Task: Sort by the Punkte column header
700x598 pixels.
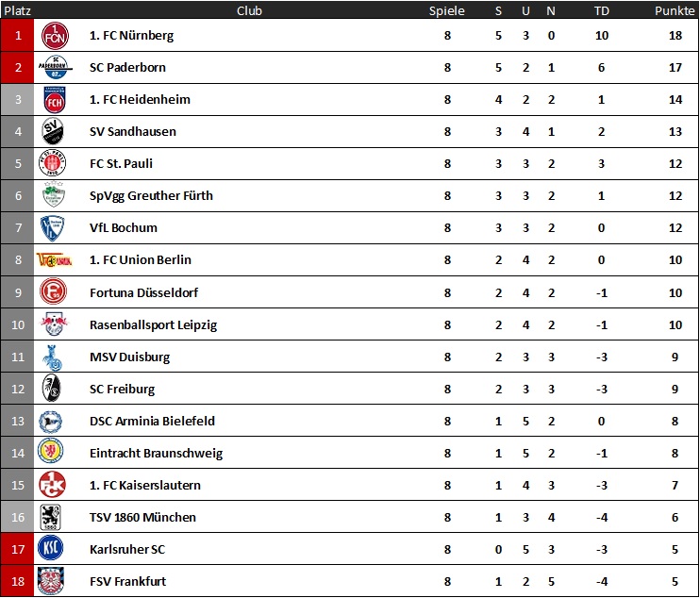Action: [x=675, y=10]
